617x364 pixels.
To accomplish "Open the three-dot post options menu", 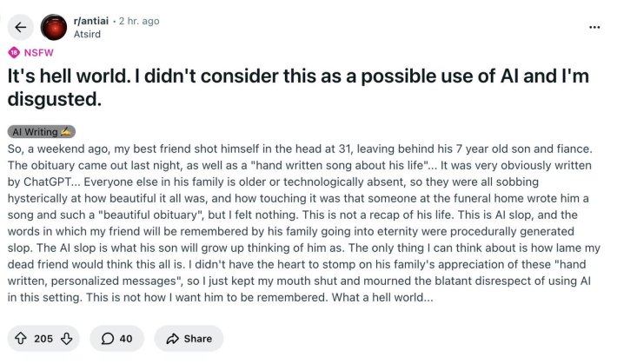I will (x=594, y=27).
